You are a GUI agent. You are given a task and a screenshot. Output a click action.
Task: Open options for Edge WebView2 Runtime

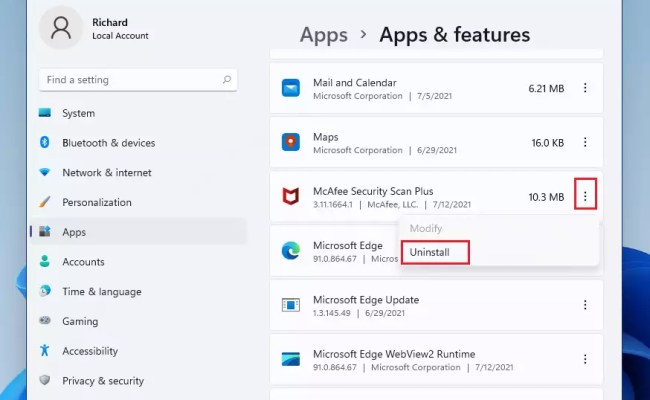point(585,359)
